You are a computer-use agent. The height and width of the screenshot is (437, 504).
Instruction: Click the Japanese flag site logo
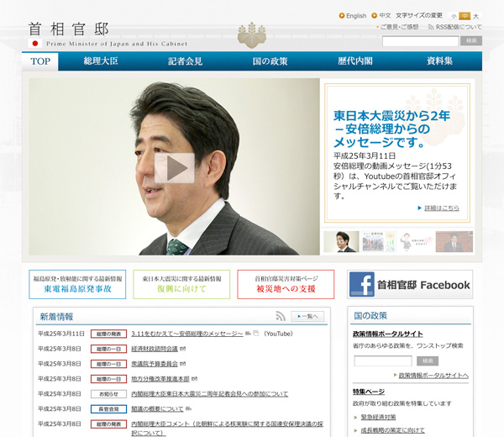35,42
